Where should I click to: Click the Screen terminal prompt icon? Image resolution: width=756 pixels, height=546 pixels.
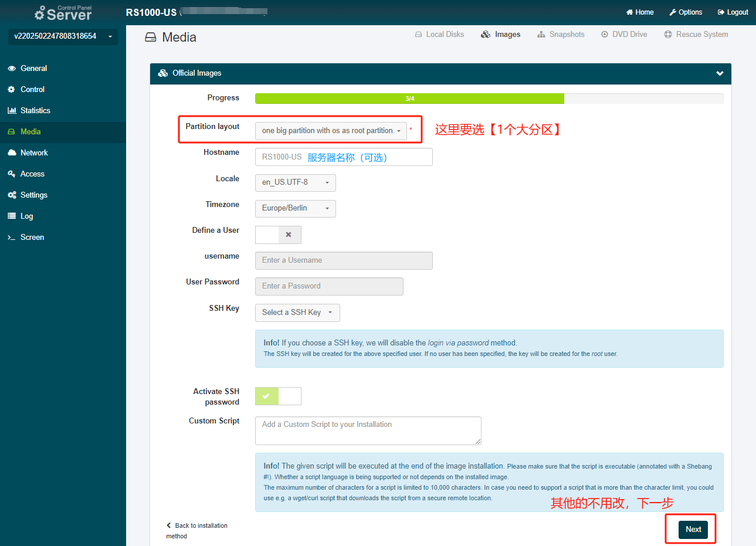pyautogui.click(x=12, y=238)
